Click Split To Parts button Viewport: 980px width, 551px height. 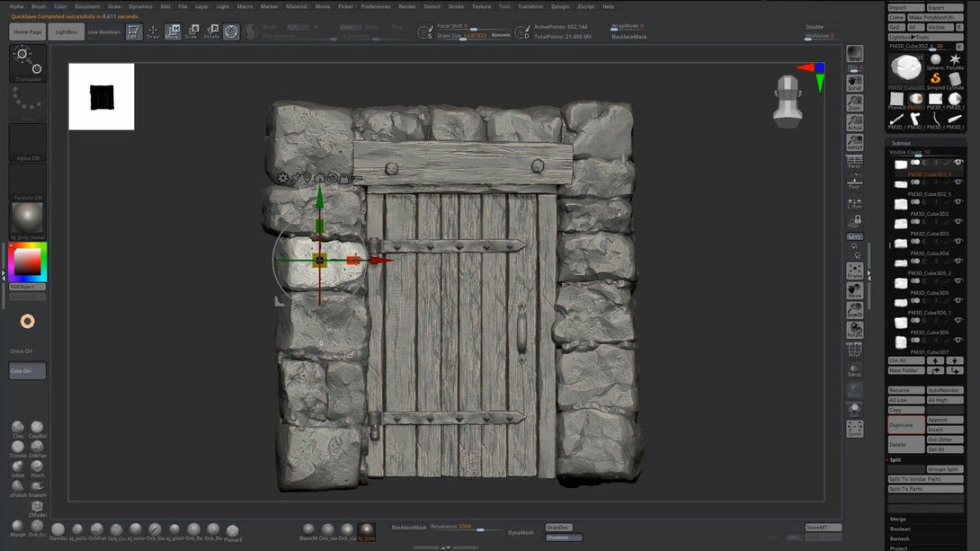click(x=926, y=488)
